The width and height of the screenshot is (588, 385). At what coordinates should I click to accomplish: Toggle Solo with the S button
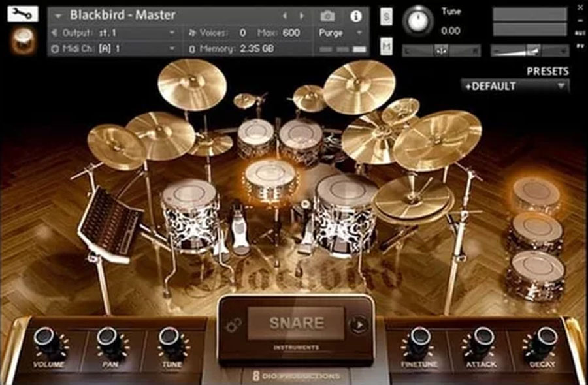[386, 16]
